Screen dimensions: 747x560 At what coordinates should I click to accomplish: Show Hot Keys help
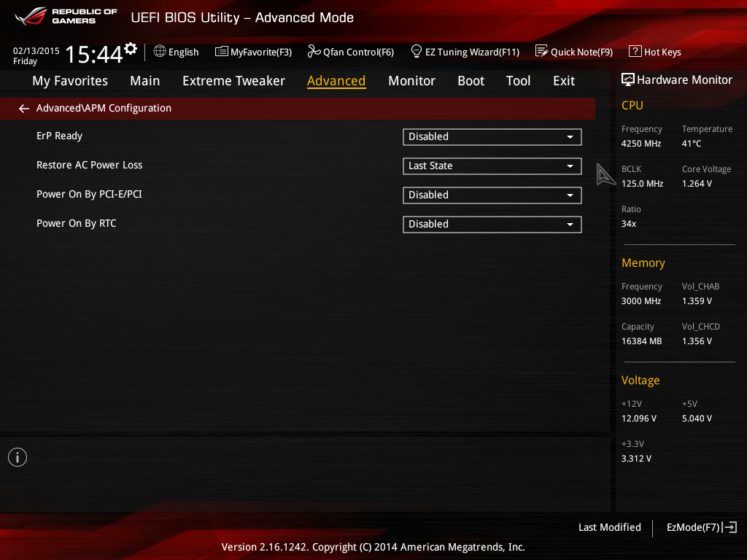[x=662, y=52]
